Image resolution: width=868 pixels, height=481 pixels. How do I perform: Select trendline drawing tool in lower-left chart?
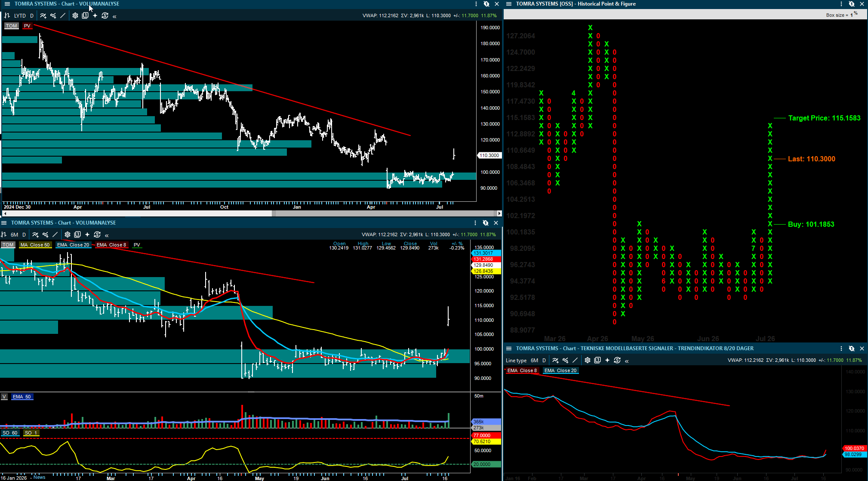tap(55, 234)
